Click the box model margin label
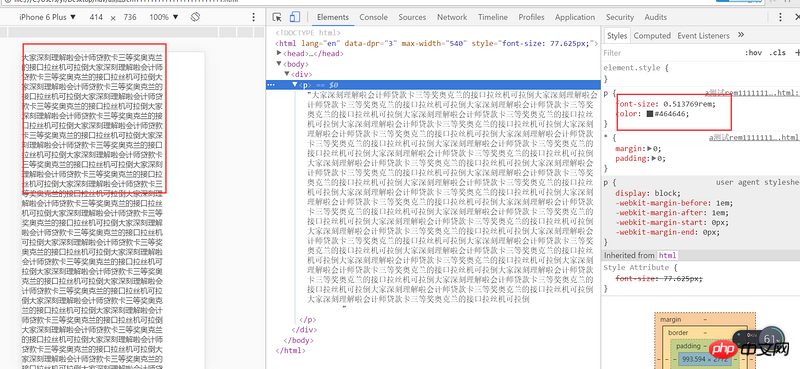 pos(670,319)
